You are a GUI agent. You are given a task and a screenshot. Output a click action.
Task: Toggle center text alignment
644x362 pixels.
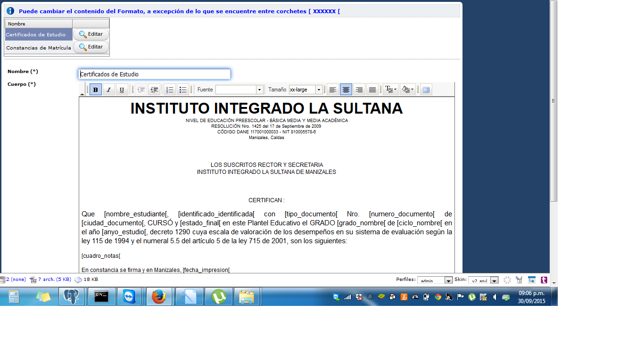tap(346, 90)
